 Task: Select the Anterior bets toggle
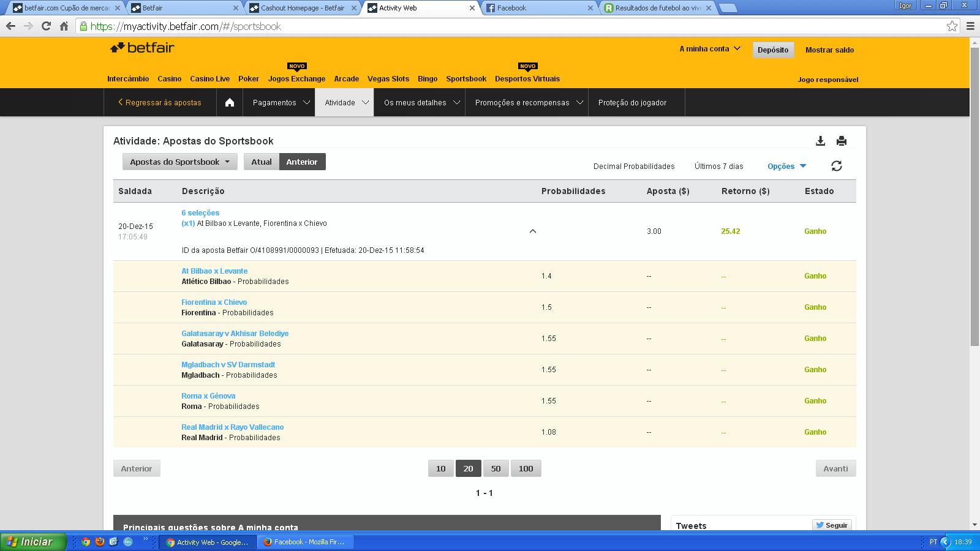pos(302,162)
